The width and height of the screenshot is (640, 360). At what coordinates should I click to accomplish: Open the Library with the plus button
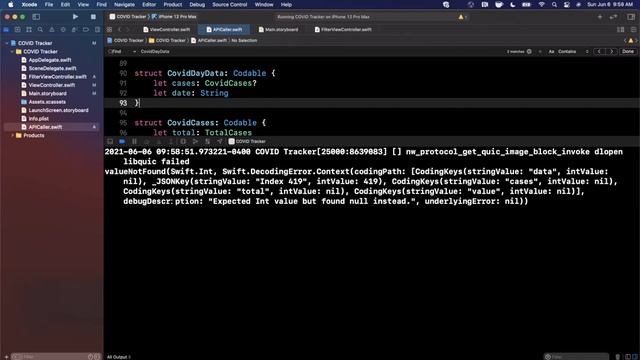click(x=600, y=17)
